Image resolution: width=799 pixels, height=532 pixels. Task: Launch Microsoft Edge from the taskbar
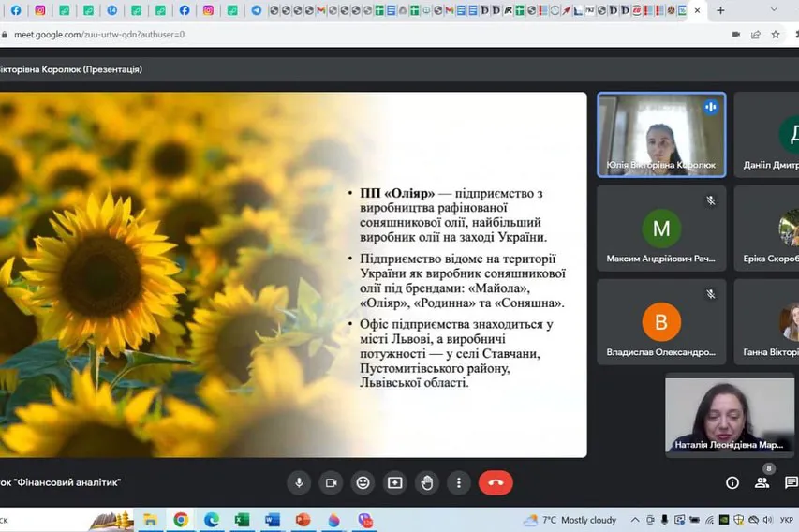coord(211,520)
